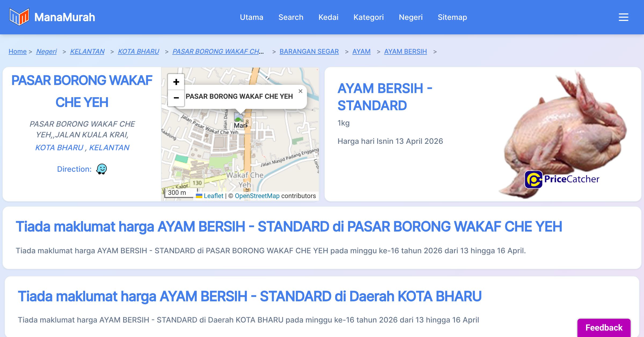The image size is (644, 337).
Task: Click the PriceCatcher logo
Action: click(562, 179)
